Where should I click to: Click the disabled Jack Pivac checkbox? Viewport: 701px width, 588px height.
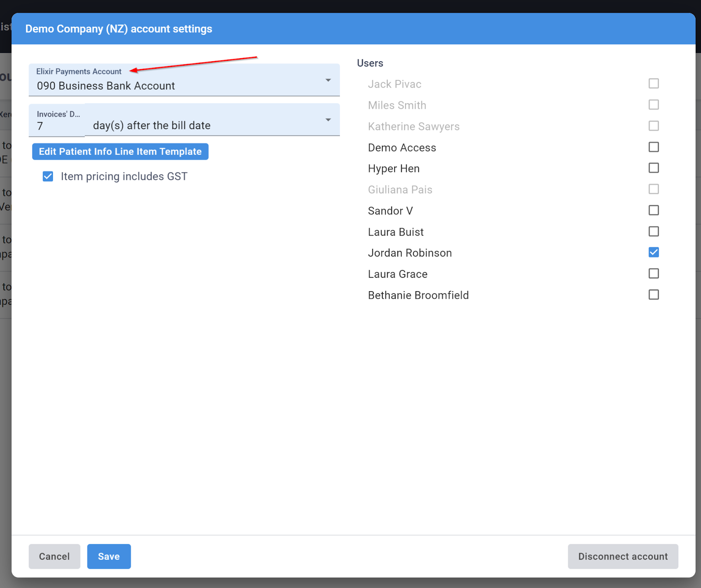click(653, 83)
